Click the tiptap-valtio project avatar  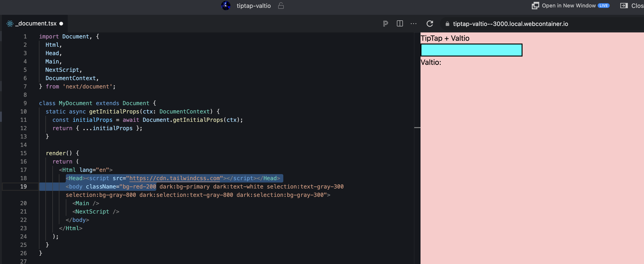coord(226,6)
